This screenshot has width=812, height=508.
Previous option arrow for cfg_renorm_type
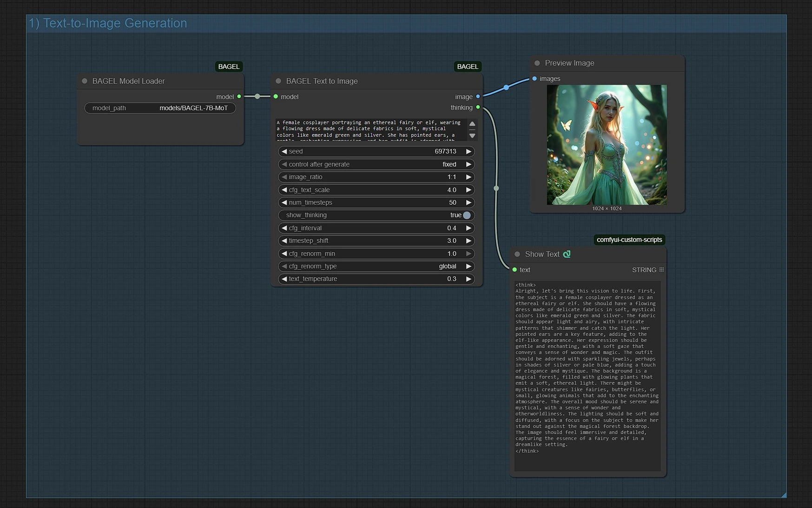(x=284, y=266)
